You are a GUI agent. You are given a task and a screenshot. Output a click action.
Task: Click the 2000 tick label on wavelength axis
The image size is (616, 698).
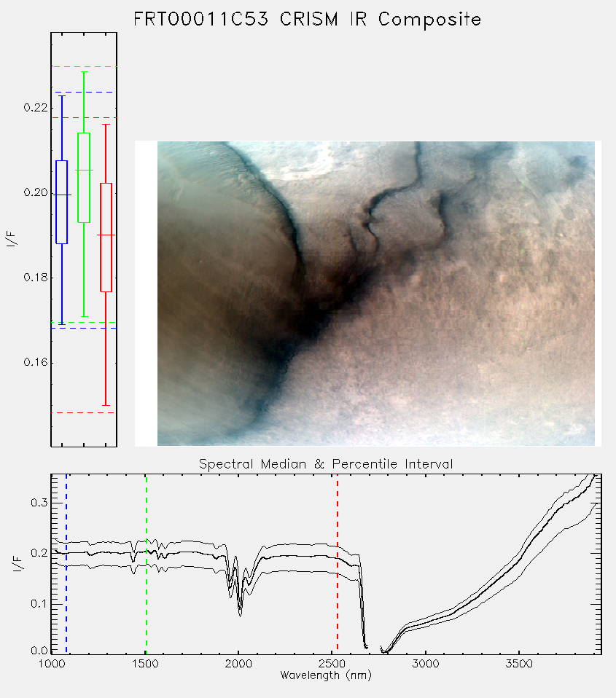click(x=238, y=664)
